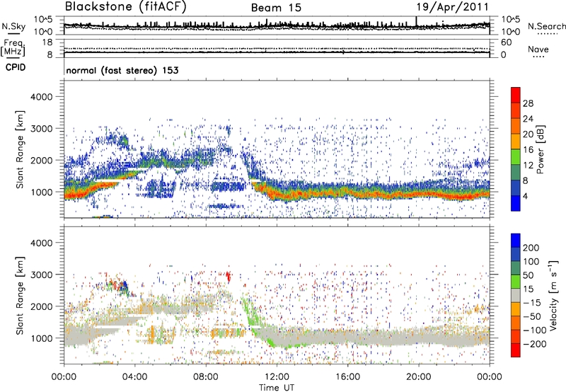Click gray segment of the velocity colorbar
The width and height of the screenshot is (566, 392).
coord(516,295)
